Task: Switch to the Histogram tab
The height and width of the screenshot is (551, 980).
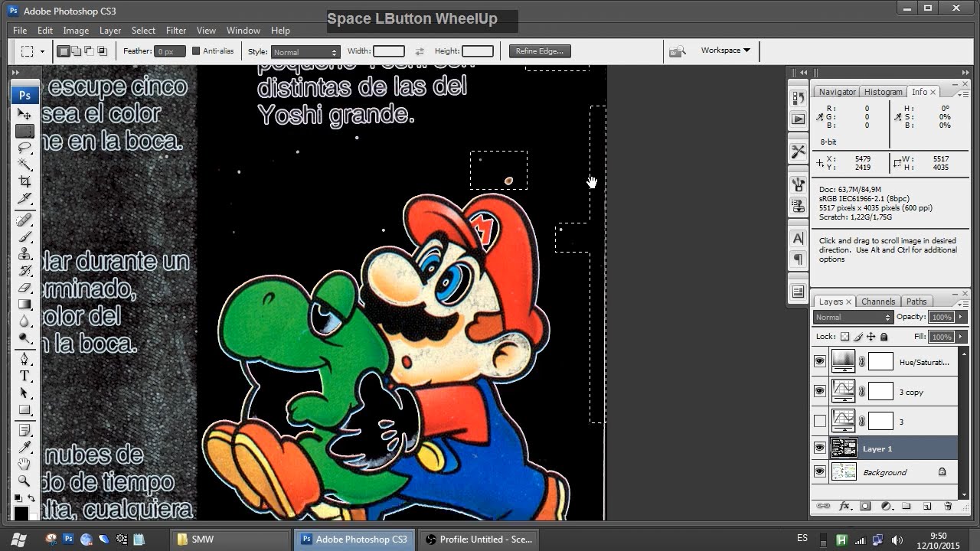Action: [883, 92]
